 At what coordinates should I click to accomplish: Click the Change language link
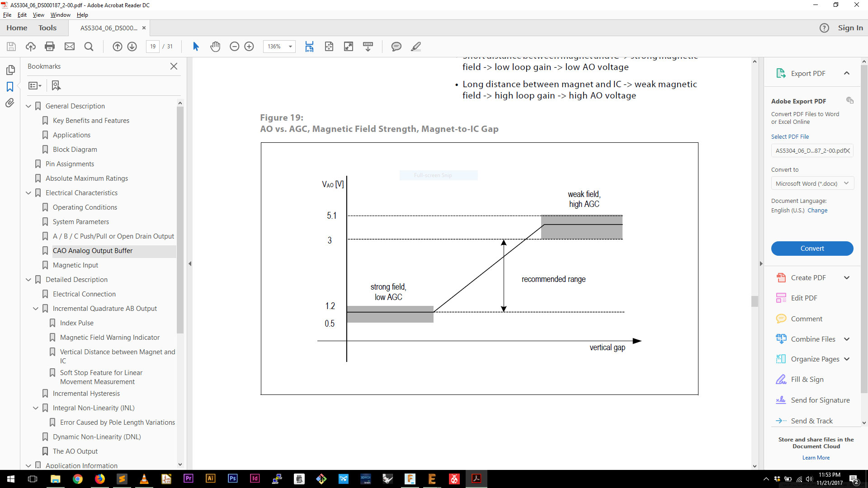[817, 211]
